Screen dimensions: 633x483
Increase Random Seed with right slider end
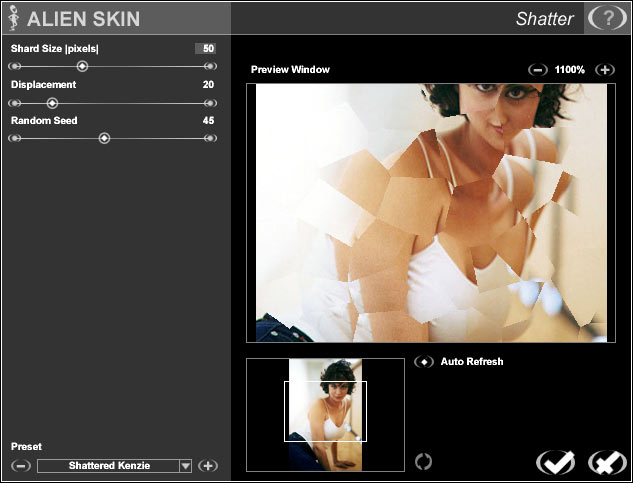tap(210, 139)
